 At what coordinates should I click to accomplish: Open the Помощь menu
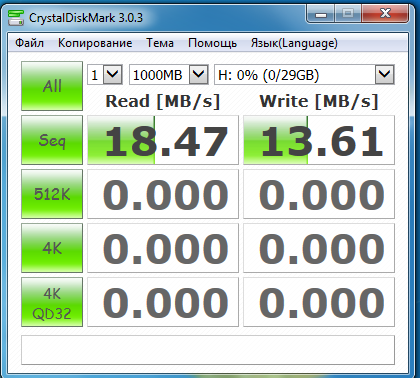[x=212, y=43]
